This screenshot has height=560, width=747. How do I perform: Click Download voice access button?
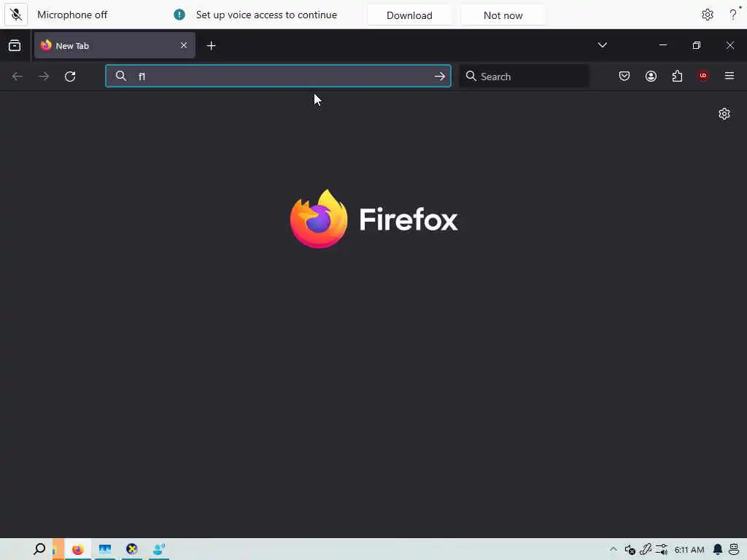point(409,15)
